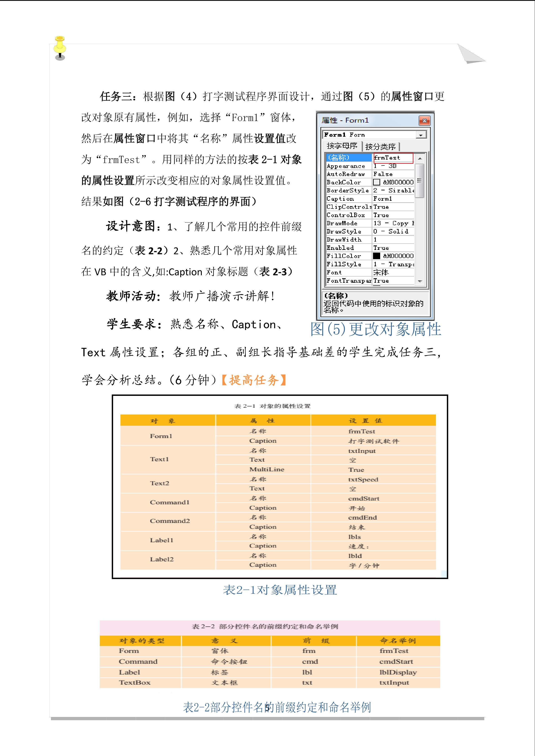Image resolution: width=535 pixels, height=756 pixels.
Task: Click the False value of AutoRedraw
Action: click(x=383, y=174)
